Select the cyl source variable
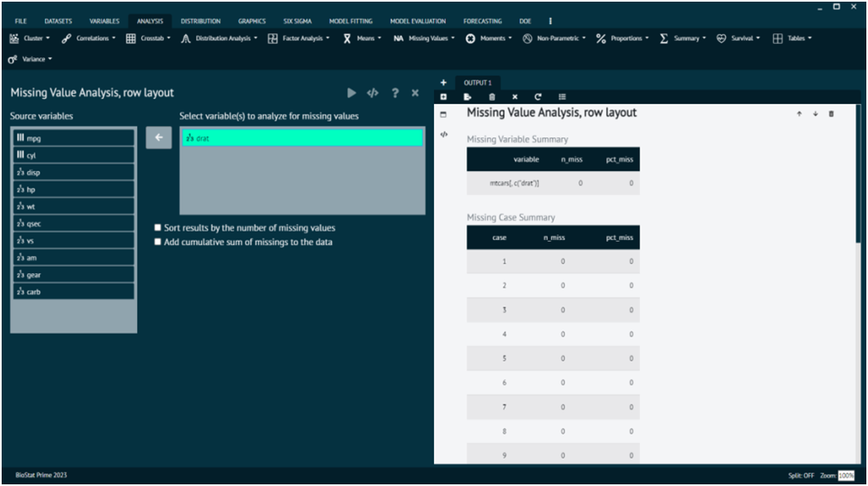The height and width of the screenshot is (486, 868). pyautogui.click(x=74, y=155)
